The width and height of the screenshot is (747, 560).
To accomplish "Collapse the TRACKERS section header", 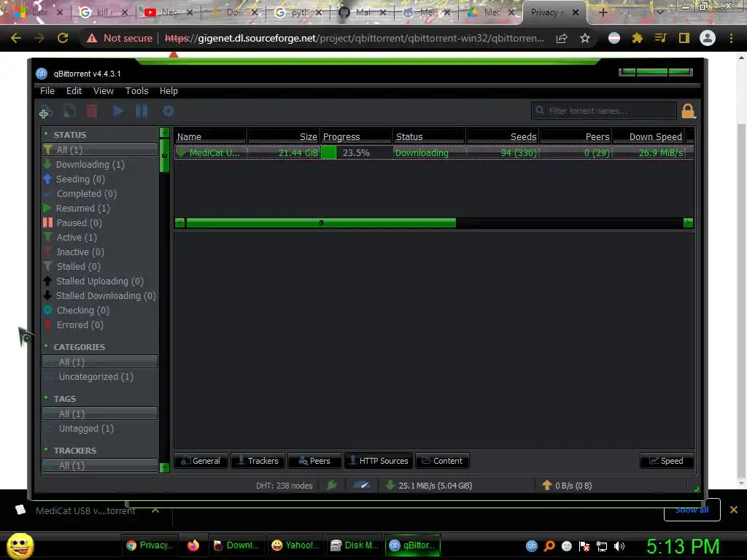I will coord(74,451).
